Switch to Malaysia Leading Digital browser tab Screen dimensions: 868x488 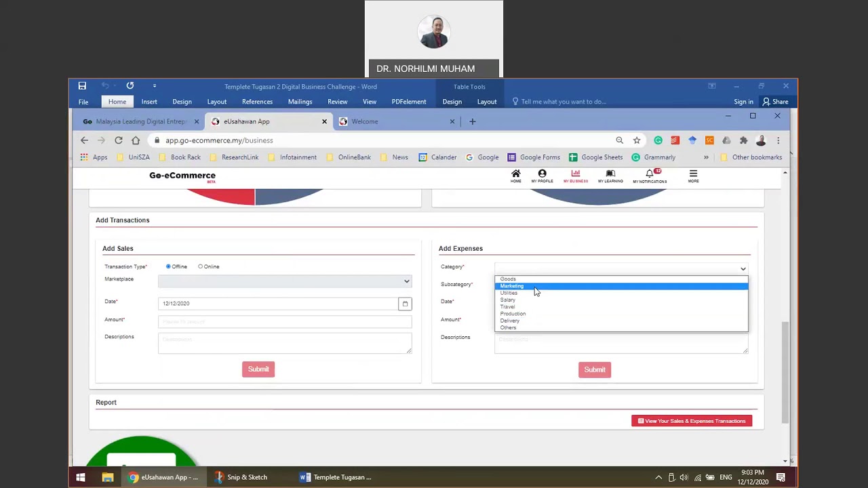coord(141,121)
